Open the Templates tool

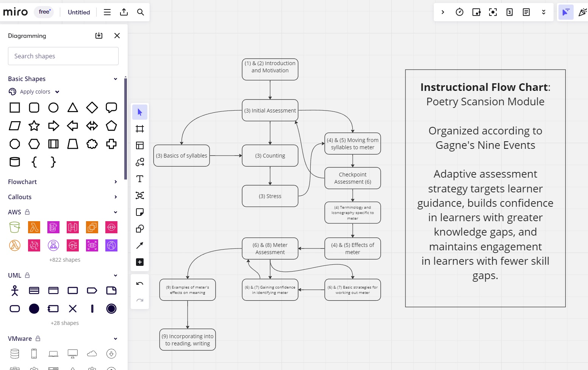point(140,145)
